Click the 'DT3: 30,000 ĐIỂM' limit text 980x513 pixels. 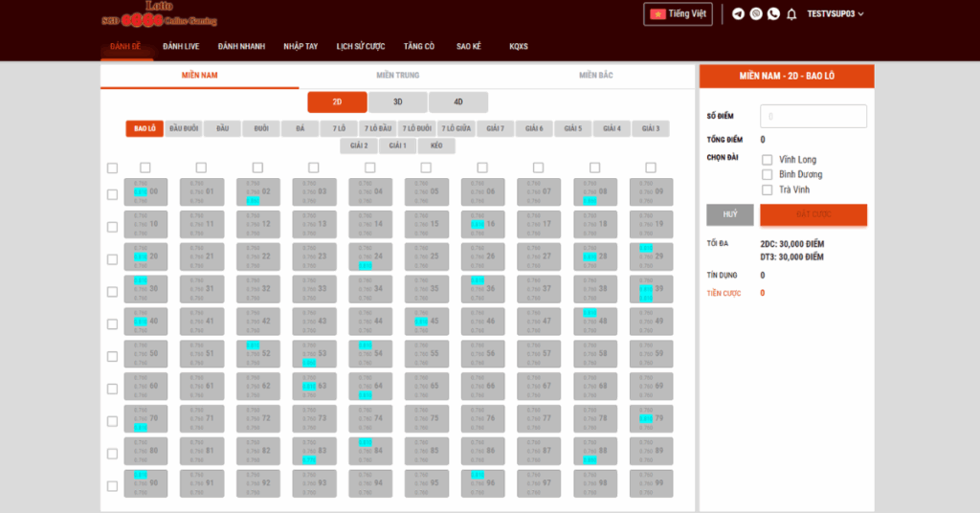coord(791,256)
